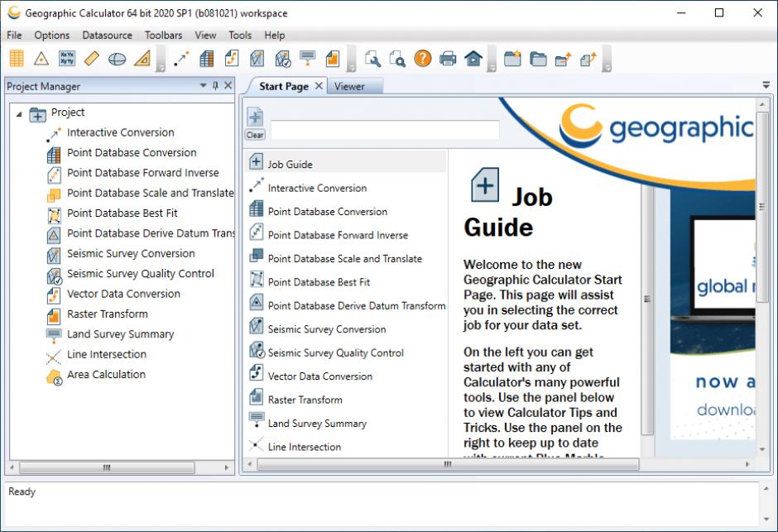Open help via orange question mark icon
The height and width of the screenshot is (532, 778).
(423, 59)
